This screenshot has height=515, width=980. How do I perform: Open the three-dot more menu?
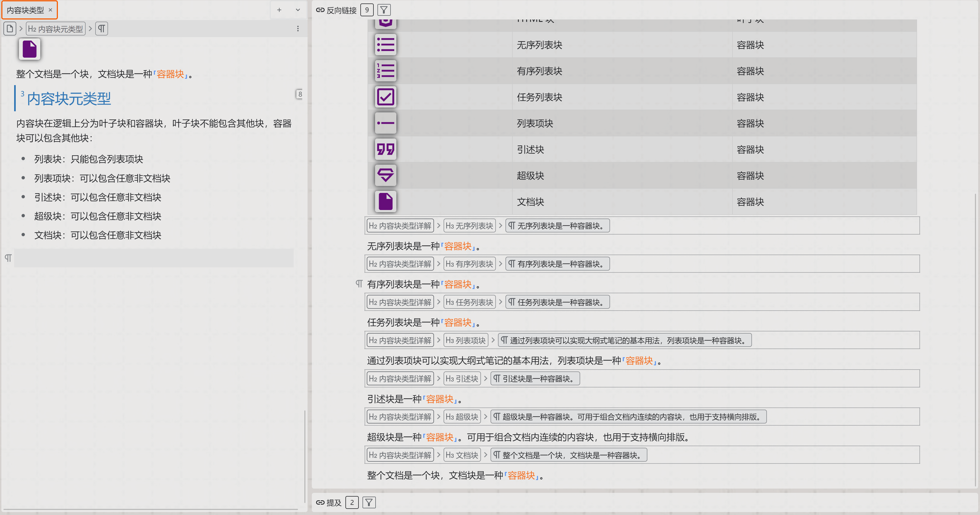(x=298, y=29)
